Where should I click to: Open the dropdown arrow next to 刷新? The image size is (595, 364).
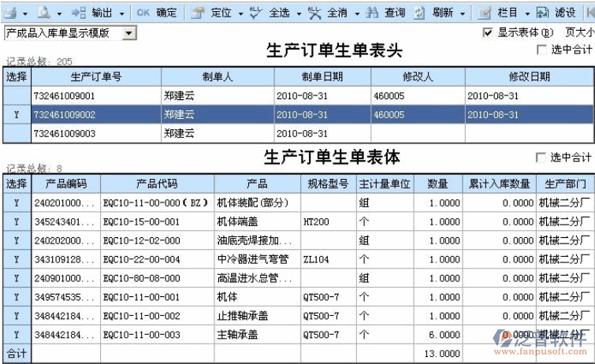(x=462, y=13)
